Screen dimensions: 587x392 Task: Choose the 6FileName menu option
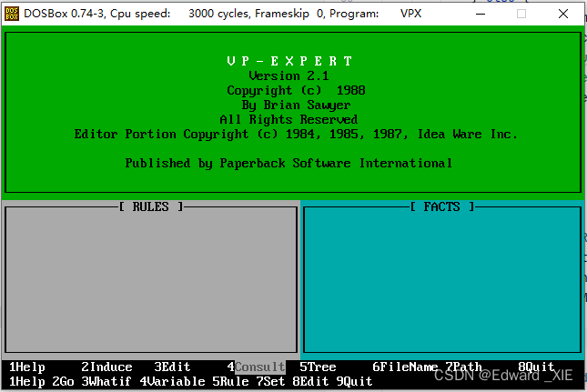[405, 367]
